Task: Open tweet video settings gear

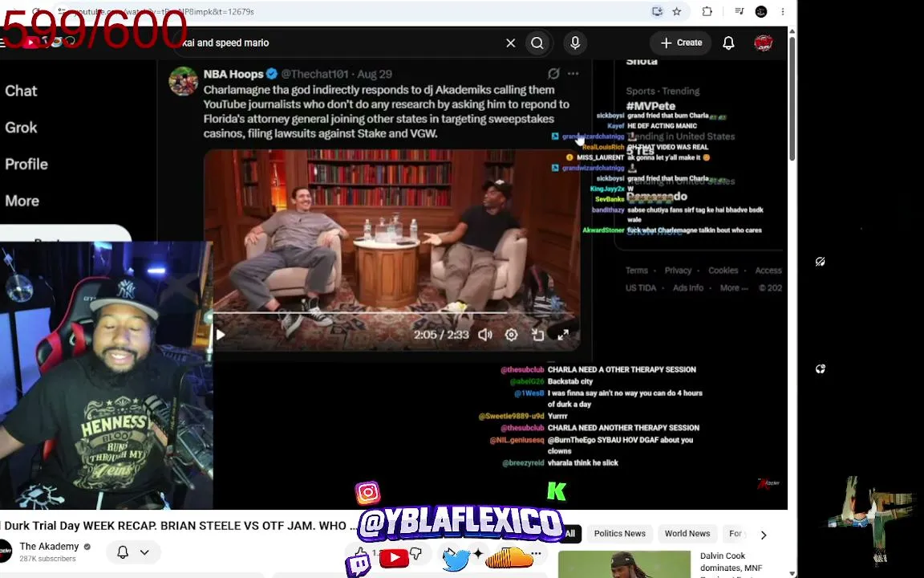Action: tap(511, 335)
